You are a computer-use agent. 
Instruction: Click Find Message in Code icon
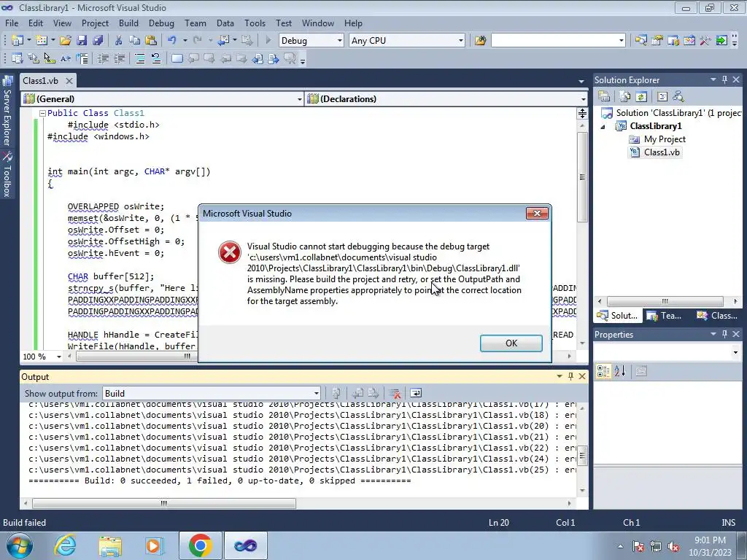[336, 393]
